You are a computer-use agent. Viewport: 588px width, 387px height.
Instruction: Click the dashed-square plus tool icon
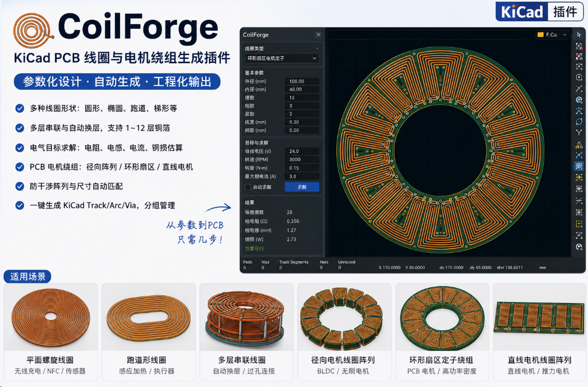point(579,67)
